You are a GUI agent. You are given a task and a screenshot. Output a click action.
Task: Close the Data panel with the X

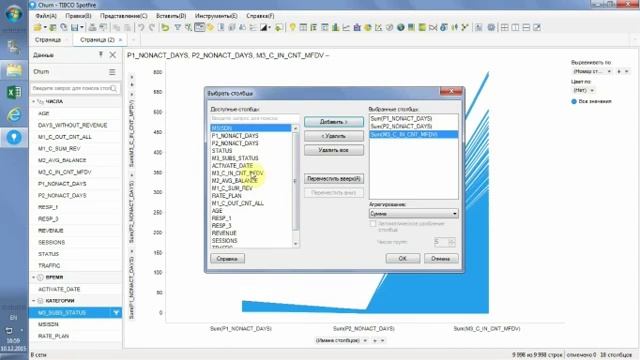pos(113,54)
